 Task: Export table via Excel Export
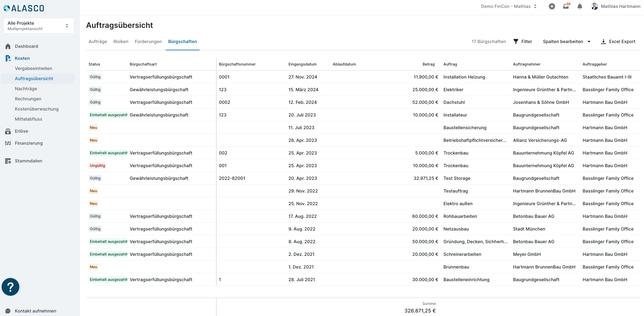618,41
